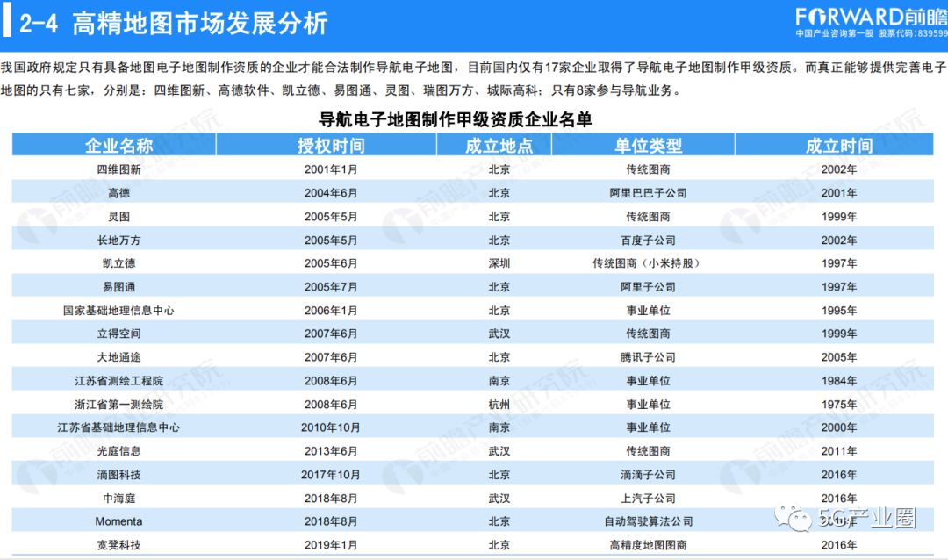Viewport: 948px width, 560px height.
Task: Click authorization date 2017年10月
Action: click(x=331, y=475)
